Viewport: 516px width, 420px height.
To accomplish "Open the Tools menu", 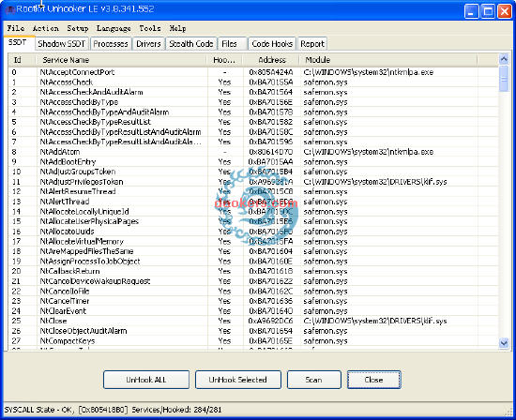I will coord(150,28).
